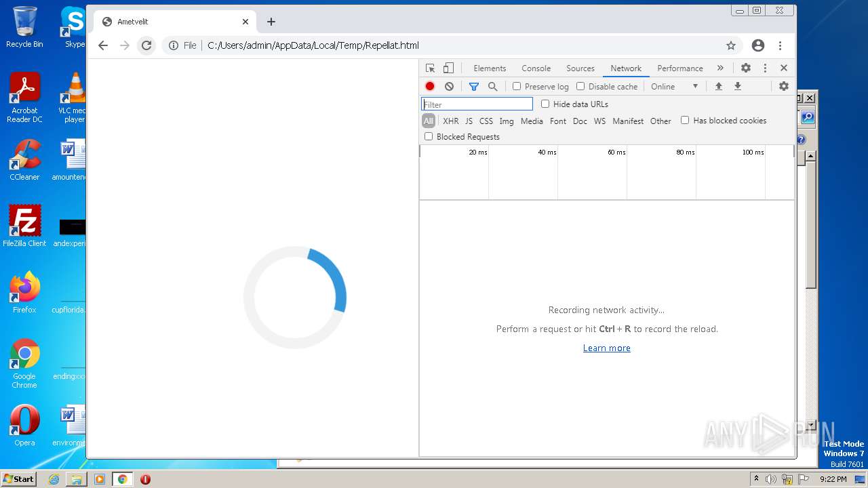View site information File icon
The image size is (868, 488).
click(x=182, y=45)
